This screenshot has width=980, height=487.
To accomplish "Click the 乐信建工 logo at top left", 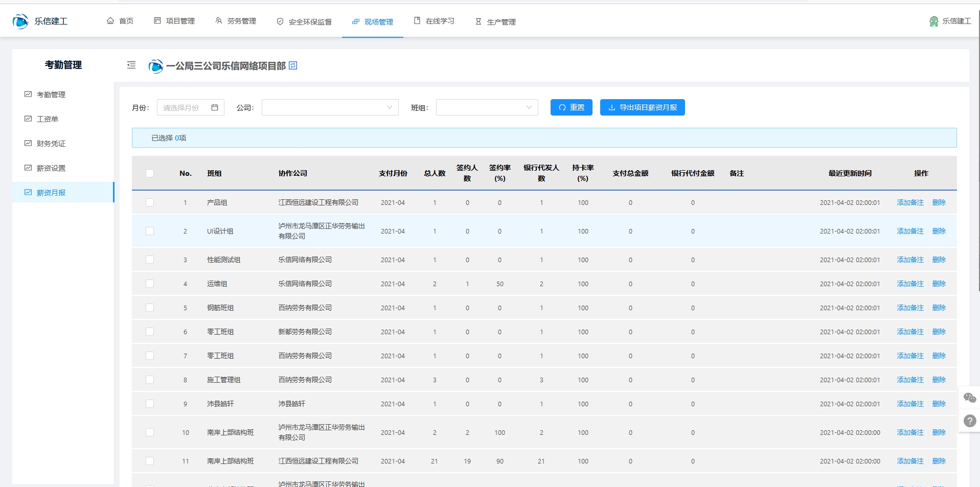I will click(x=20, y=21).
